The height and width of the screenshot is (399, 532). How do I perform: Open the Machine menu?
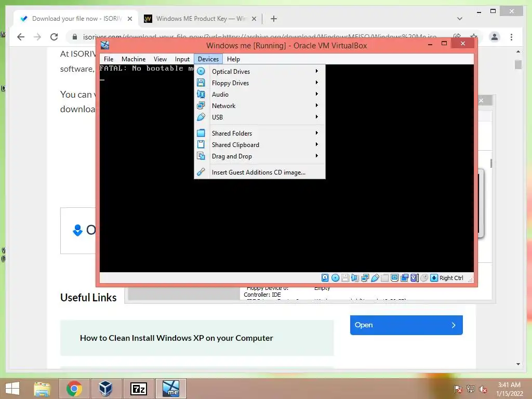click(x=134, y=59)
